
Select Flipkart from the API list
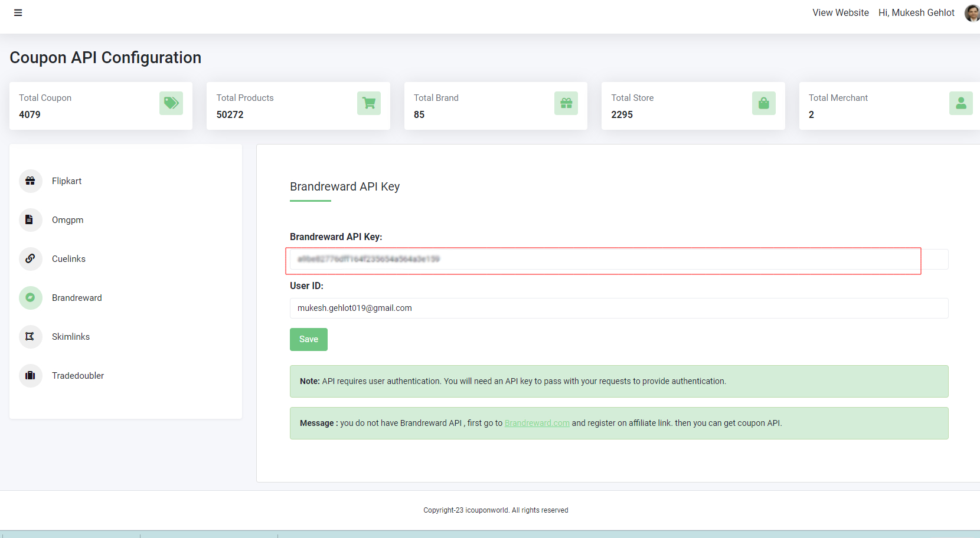[67, 181]
